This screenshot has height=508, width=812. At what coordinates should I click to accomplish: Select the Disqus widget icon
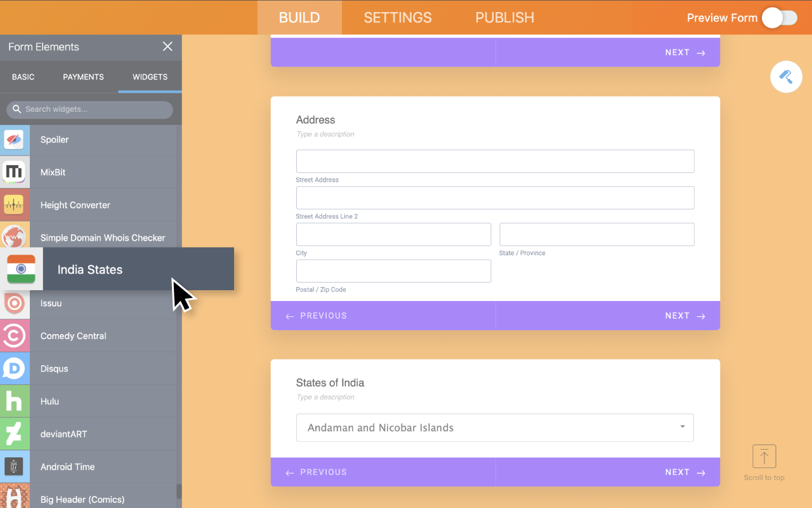click(14, 368)
